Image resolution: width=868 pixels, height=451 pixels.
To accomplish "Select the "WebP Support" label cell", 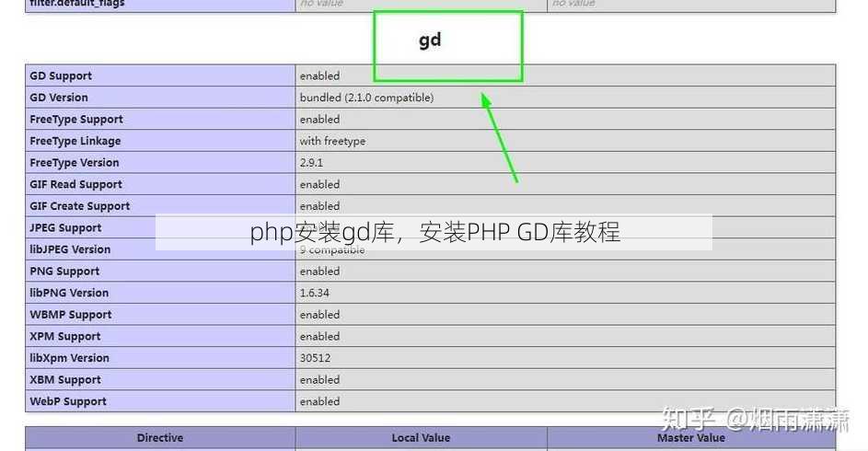I will pyautogui.click(x=160, y=401).
